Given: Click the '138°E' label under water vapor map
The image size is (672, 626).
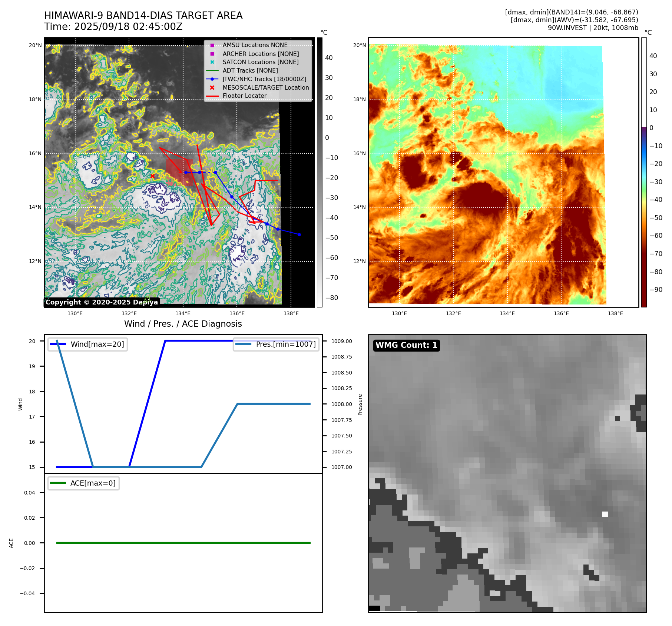Looking at the screenshot, I should pyautogui.click(x=615, y=313).
